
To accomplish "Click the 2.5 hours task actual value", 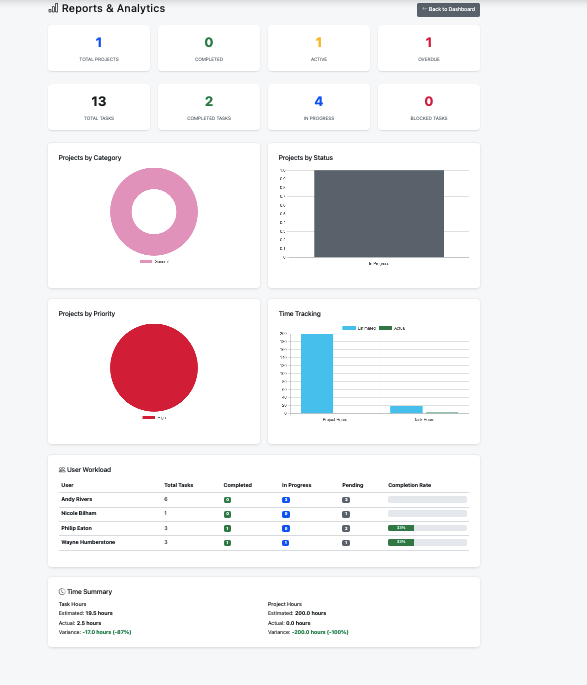I will point(89,623).
